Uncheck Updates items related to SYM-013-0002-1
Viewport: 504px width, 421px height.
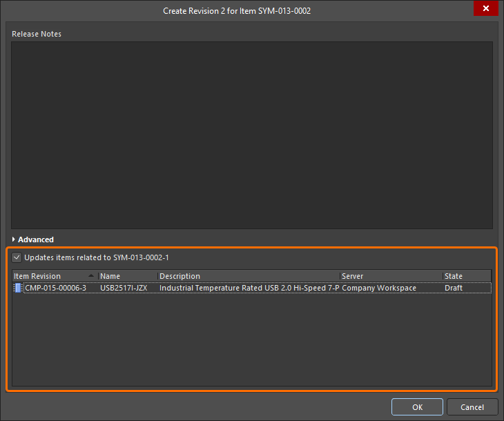pyautogui.click(x=17, y=257)
